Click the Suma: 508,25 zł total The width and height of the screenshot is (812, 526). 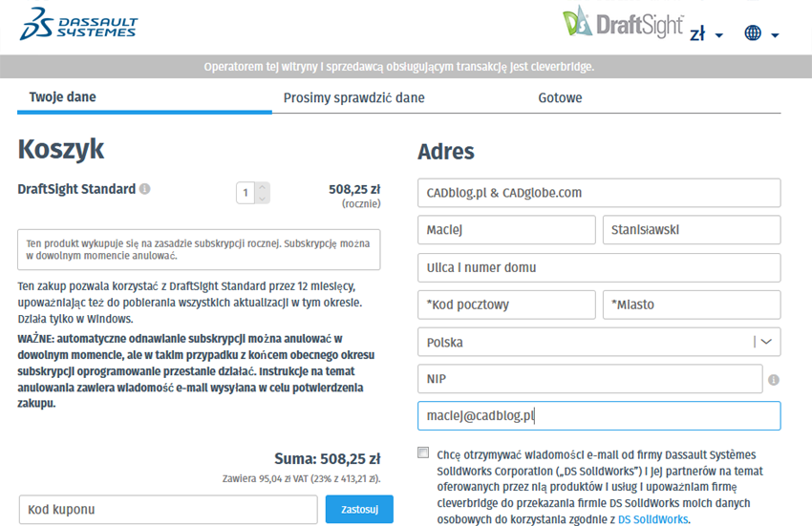pyautogui.click(x=328, y=458)
